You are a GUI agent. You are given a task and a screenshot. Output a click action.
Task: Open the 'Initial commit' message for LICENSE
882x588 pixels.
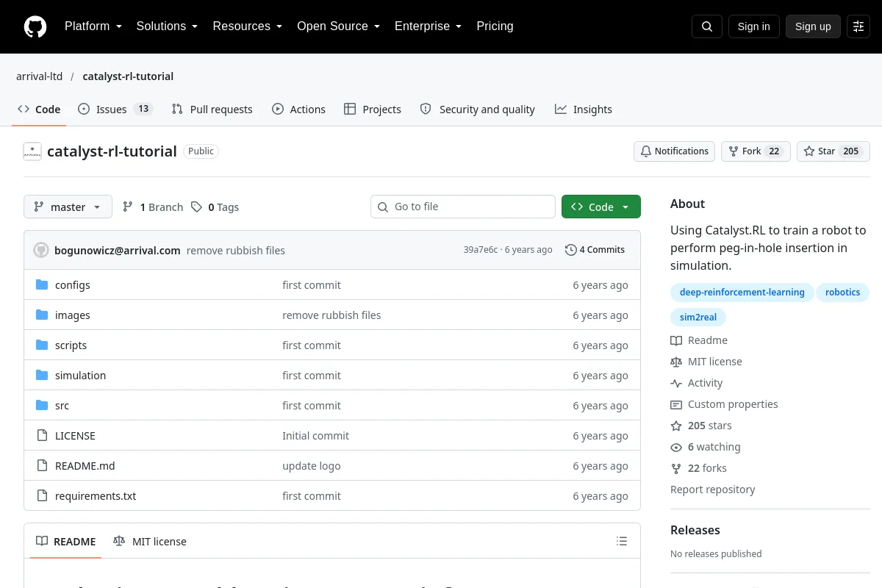tap(315, 436)
